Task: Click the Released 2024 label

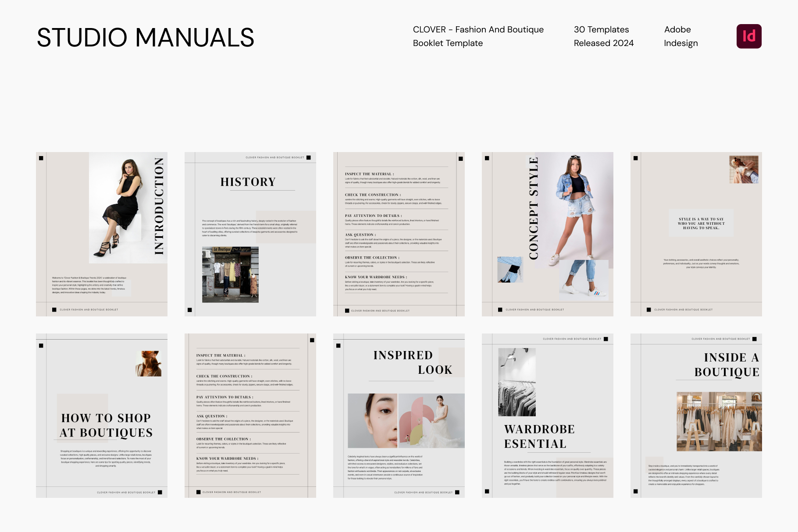Action: tap(604, 43)
